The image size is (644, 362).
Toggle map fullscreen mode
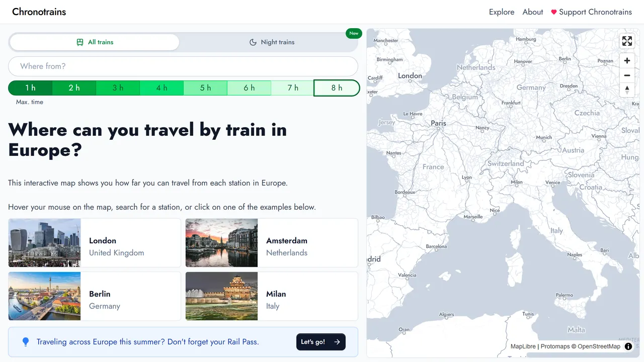click(x=627, y=41)
